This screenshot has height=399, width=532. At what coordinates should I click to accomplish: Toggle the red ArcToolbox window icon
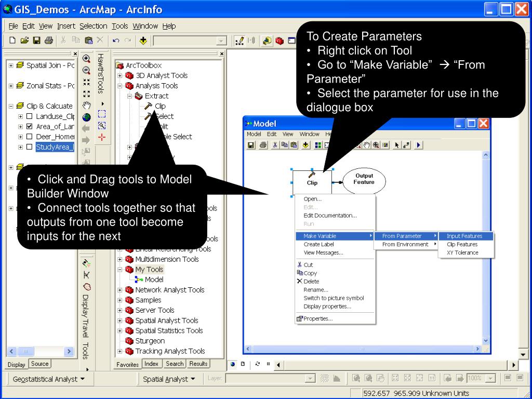(280, 41)
